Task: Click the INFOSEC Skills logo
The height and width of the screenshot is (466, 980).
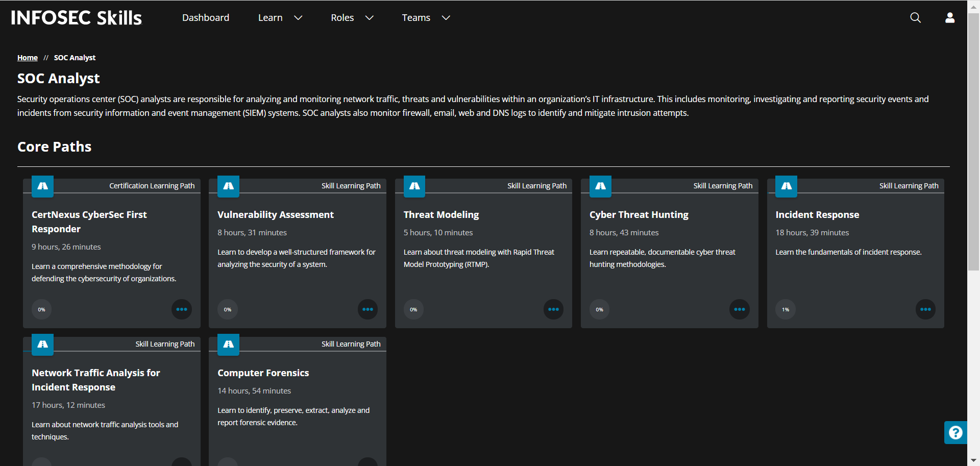Action: coord(77,18)
